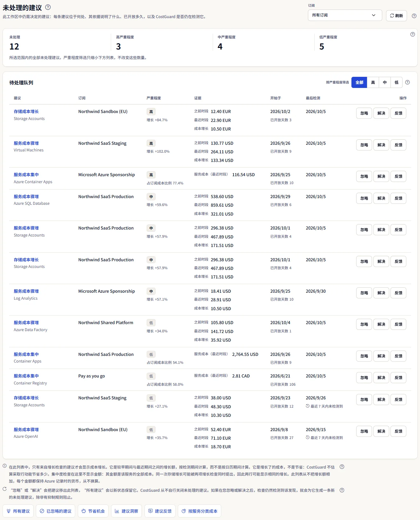
Task: Filter queue by 低 severity
Action: (397, 83)
